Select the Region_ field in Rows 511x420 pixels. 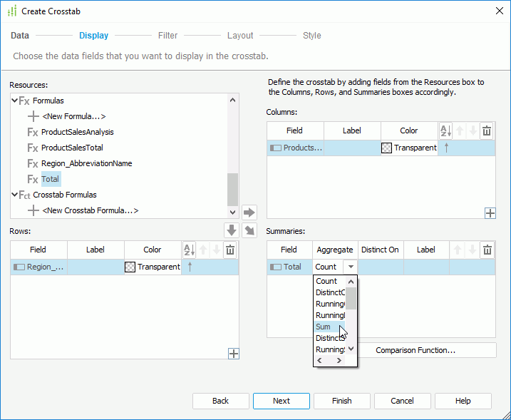[39, 267]
